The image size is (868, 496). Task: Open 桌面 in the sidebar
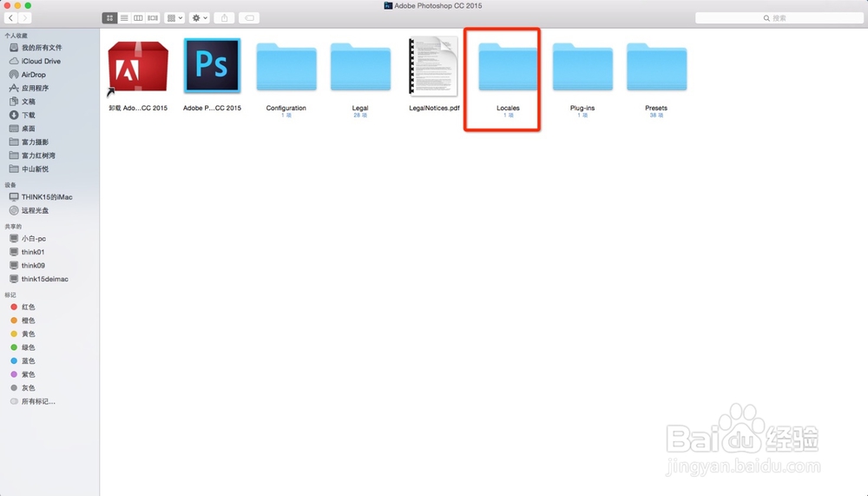(x=29, y=129)
